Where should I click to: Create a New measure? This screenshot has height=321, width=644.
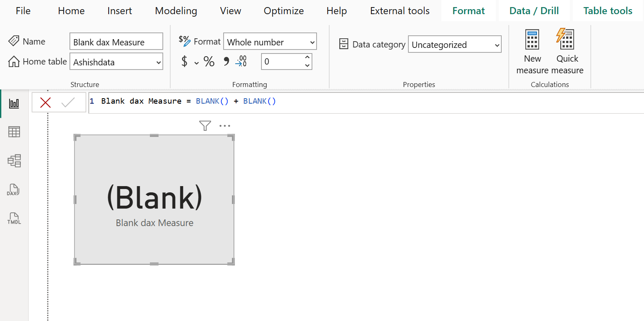click(532, 50)
